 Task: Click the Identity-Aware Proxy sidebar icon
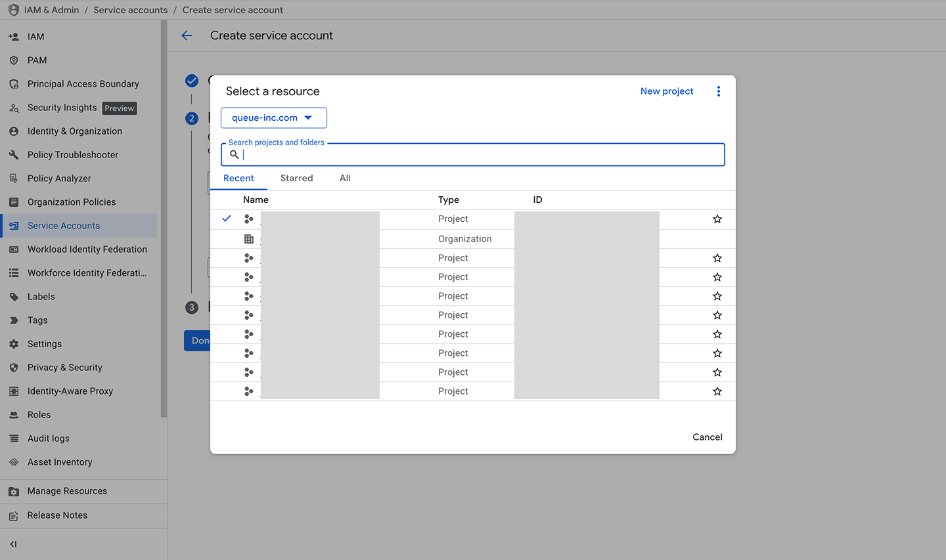(12, 391)
